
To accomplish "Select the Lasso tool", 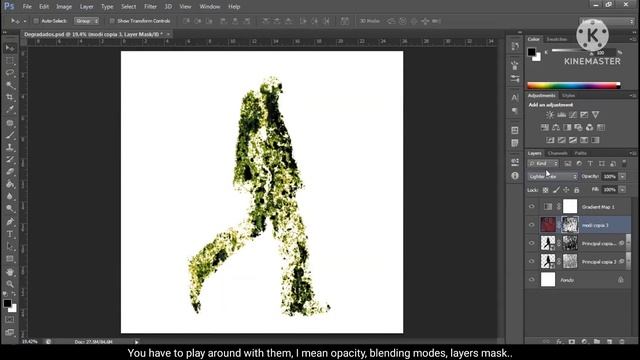I will pyautogui.click(x=10, y=73).
